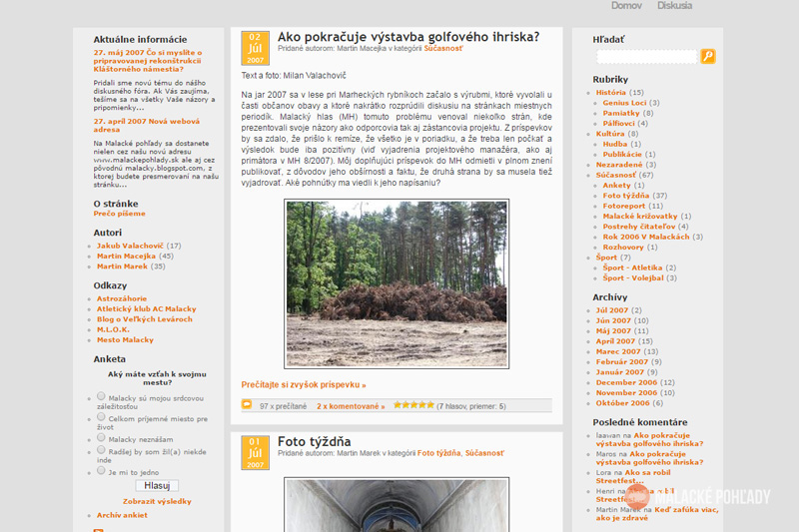799x532 pixels.
Task: Open the 'Foto týždňa' article title
Action: coord(314,442)
